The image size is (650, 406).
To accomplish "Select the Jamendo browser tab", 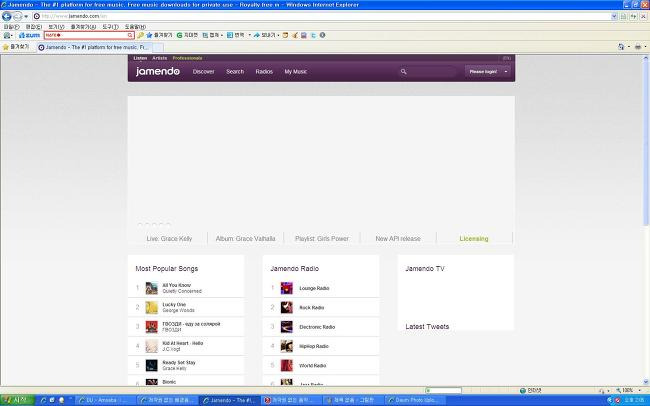I will 94,47.
